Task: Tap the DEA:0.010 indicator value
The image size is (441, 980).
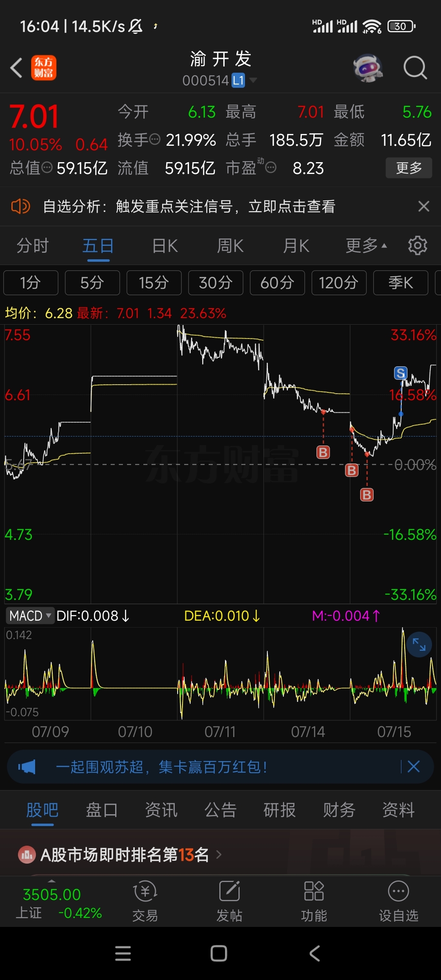Action: tap(222, 615)
